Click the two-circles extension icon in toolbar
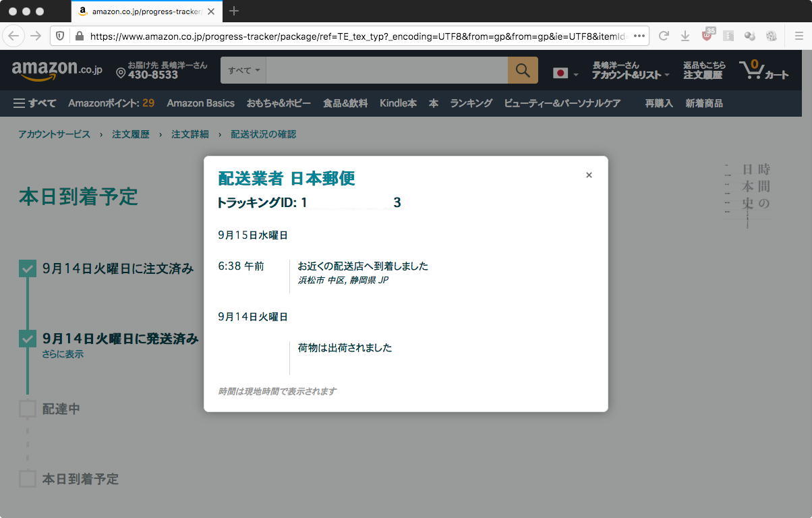This screenshot has height=518, width=812. point(750,36)
